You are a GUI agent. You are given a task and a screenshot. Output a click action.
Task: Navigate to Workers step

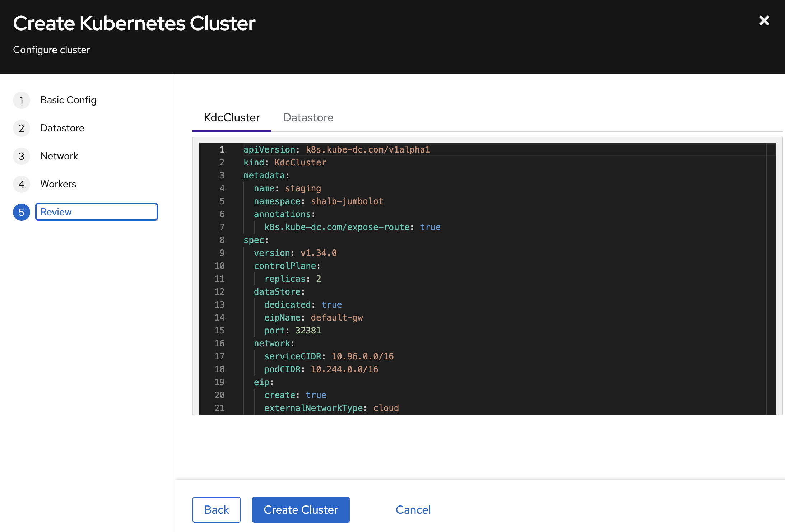pyautogui.click(x=58, y=184)
